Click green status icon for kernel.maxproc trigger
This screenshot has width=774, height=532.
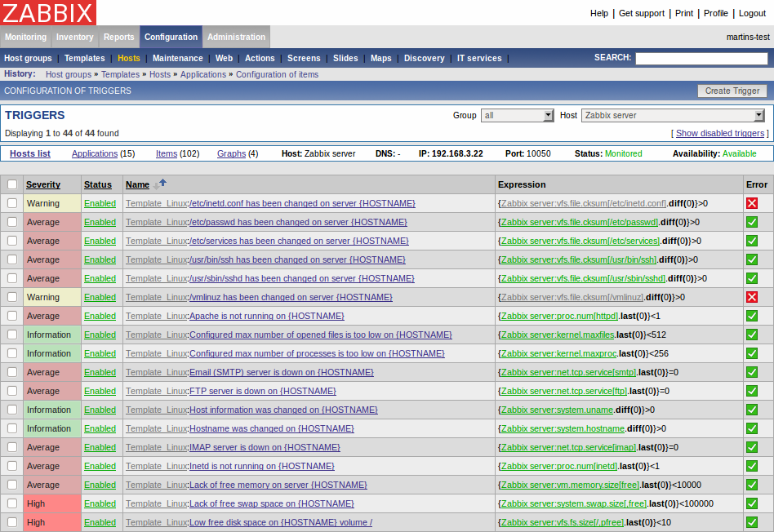point(752,353)
